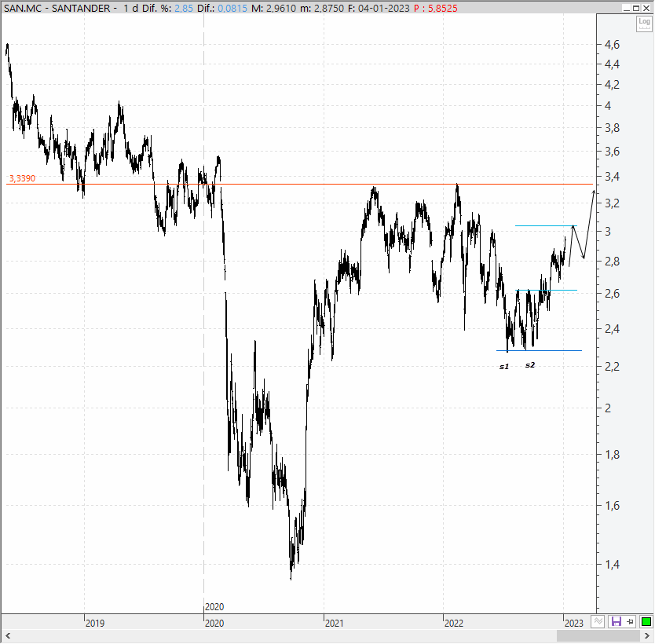Screen dimensions: 655x644
Task: Click the scroll left arrow
Action: [x=7, y=636]
